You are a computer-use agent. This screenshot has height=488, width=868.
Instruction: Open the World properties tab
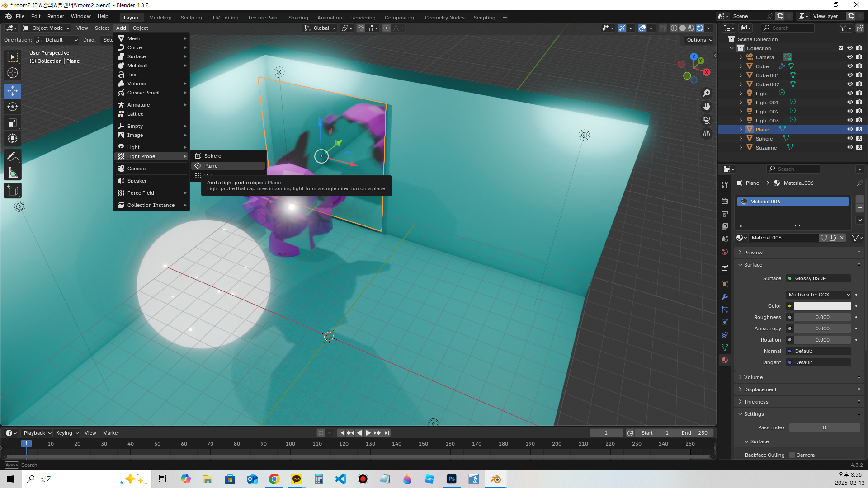click(725, 252)
